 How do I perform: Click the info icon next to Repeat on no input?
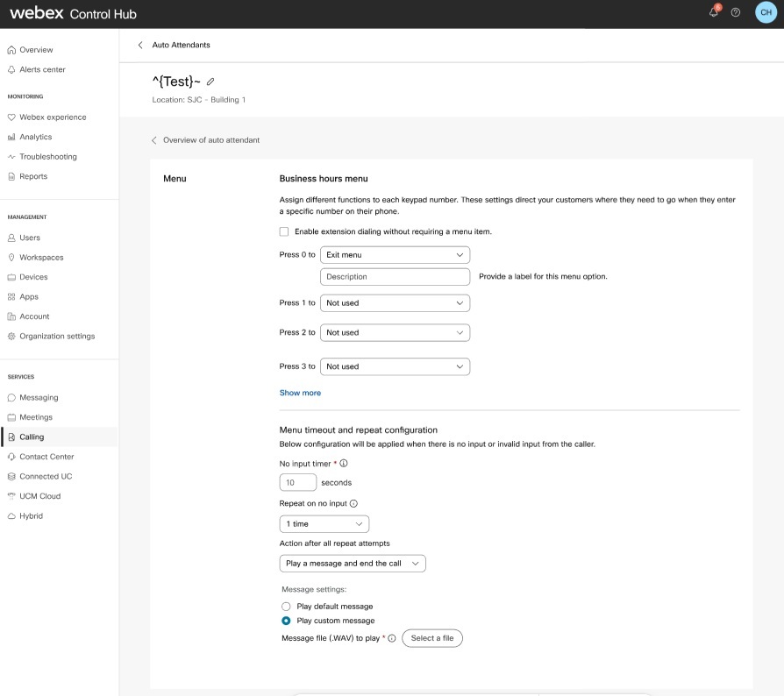[353, 503]
